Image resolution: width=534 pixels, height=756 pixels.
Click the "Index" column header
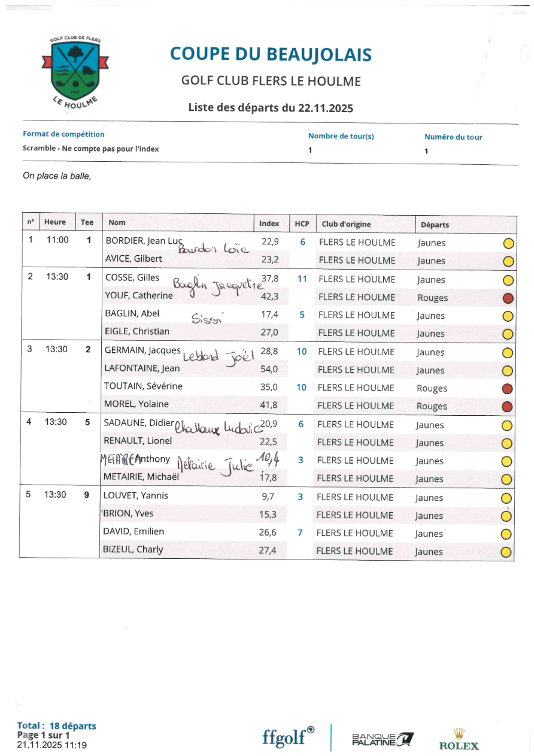click(x=269, y=223)
